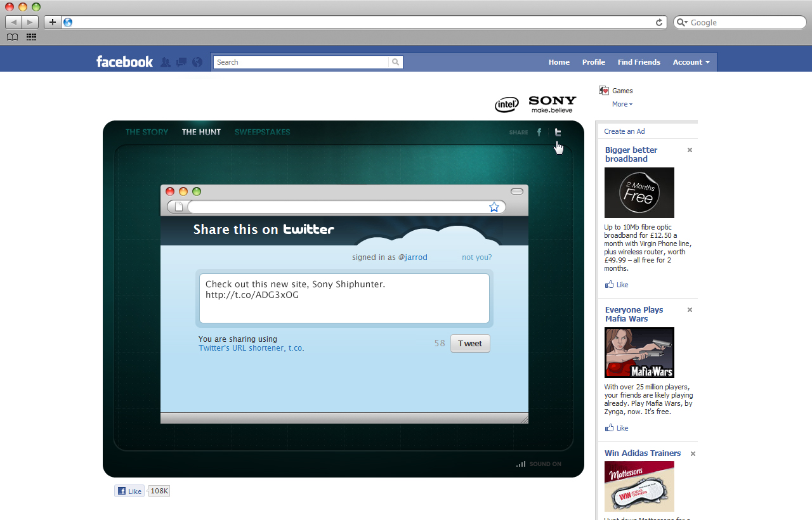Image resolution: width=812 pixels, height=520 pixels.
Task: Open the Profile page
Action: pos(594,62)
